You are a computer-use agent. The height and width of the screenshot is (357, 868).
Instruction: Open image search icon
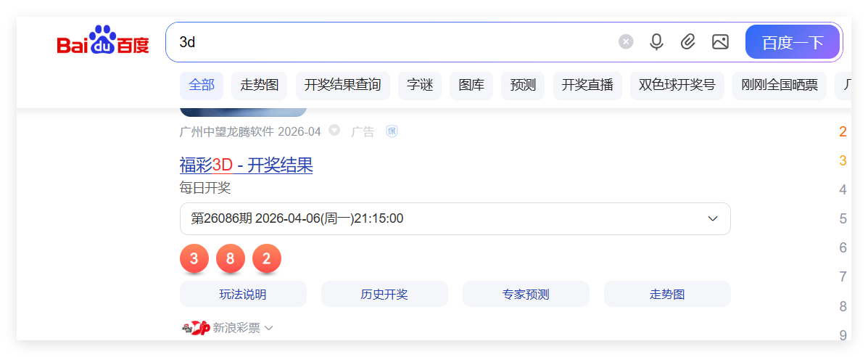(720, 42)
